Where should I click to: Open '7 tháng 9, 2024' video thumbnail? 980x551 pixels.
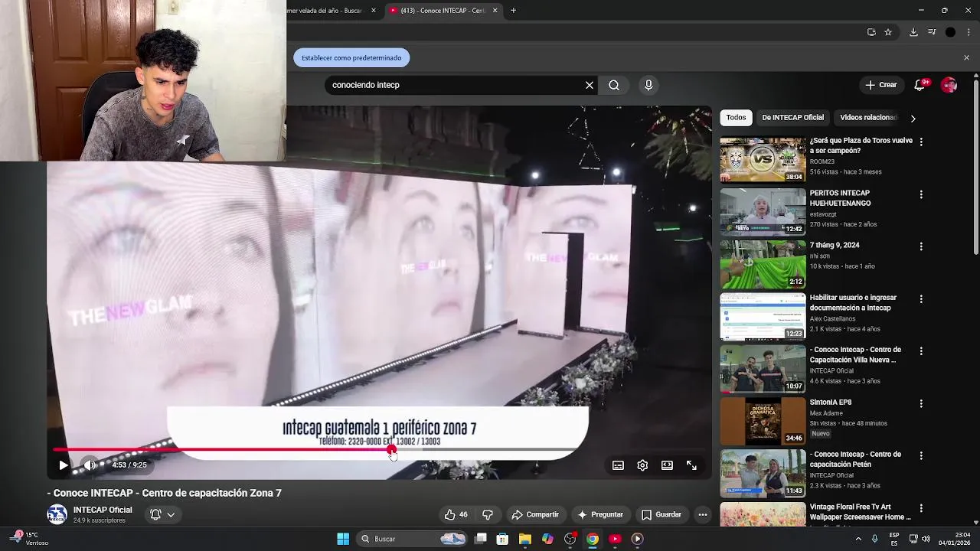(x=763, y=265)
